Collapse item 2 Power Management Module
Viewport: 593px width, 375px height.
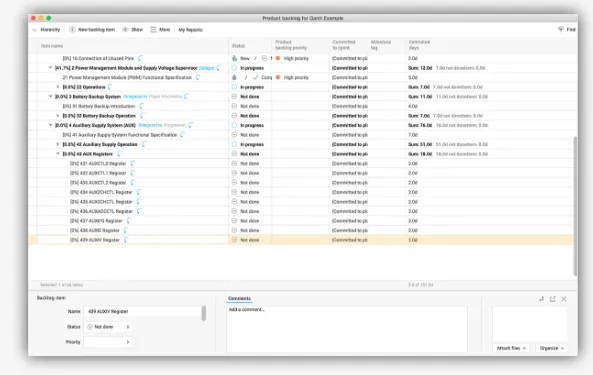click(50, 68)
